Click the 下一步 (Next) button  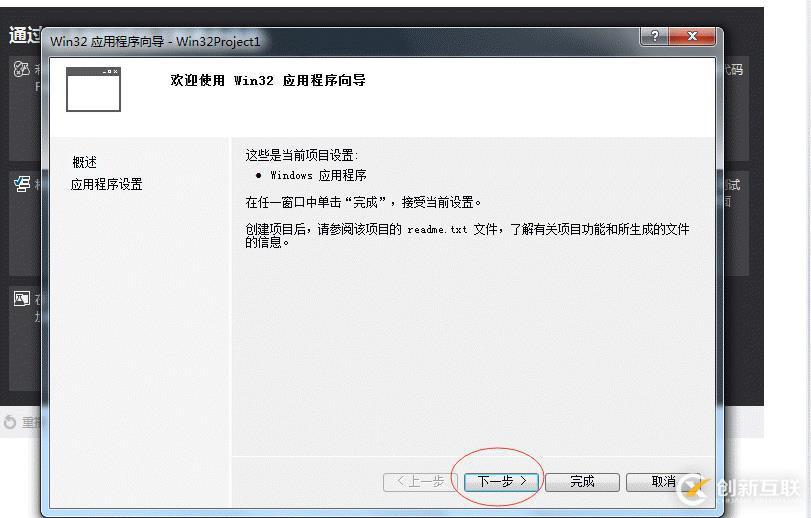(x=501, y=482)
